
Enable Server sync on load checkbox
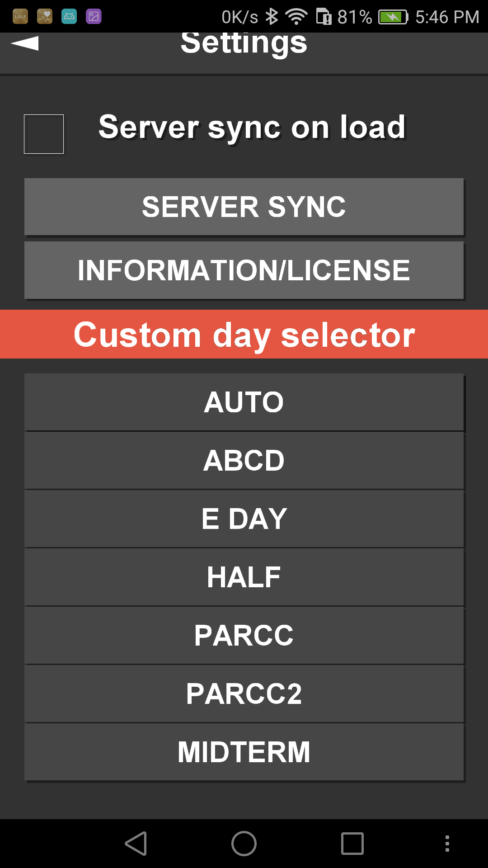tap(44, 134)
